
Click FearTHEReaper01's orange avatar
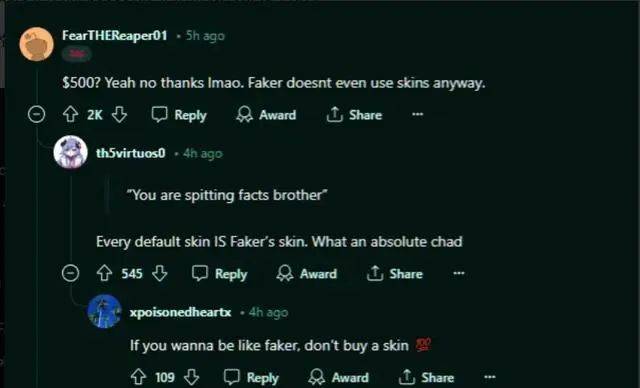click(37, 44)
